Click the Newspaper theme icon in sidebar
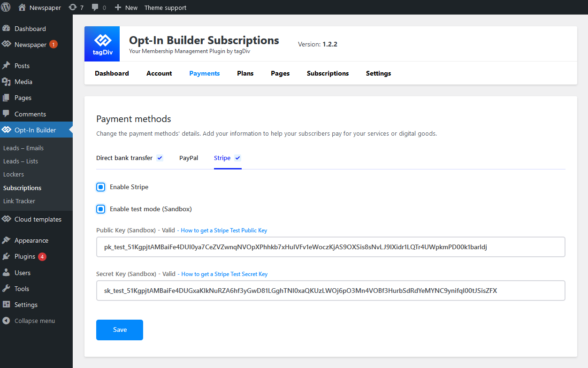 6,45
